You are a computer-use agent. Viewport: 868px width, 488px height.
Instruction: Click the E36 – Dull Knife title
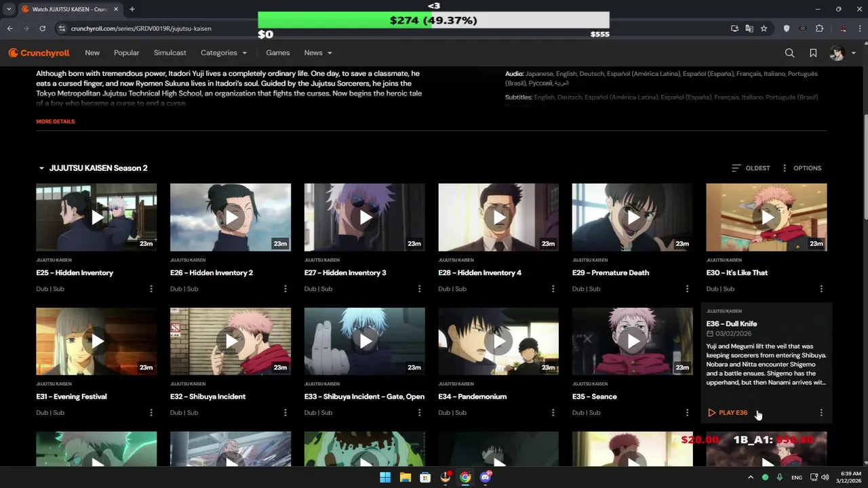coord(732,324)
